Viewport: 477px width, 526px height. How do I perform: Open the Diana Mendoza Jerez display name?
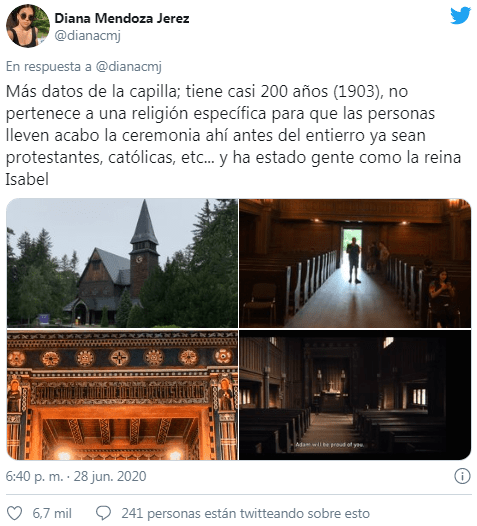click(122, 18)
